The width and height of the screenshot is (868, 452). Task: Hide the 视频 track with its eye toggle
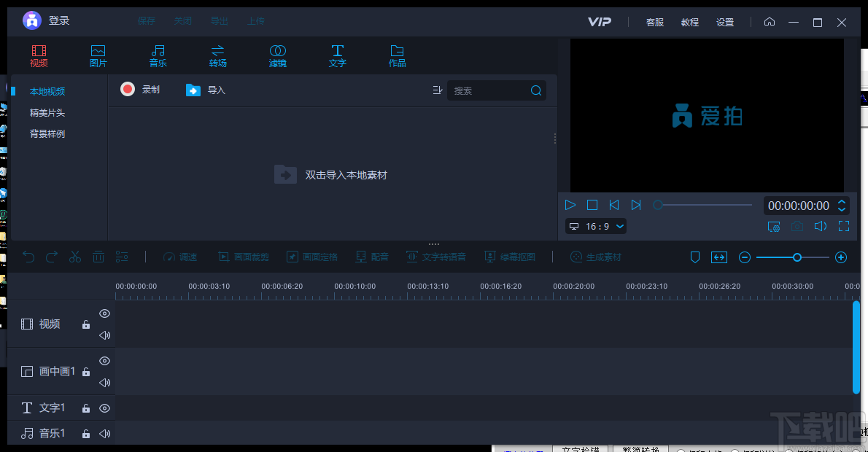[x=104, y=313]
